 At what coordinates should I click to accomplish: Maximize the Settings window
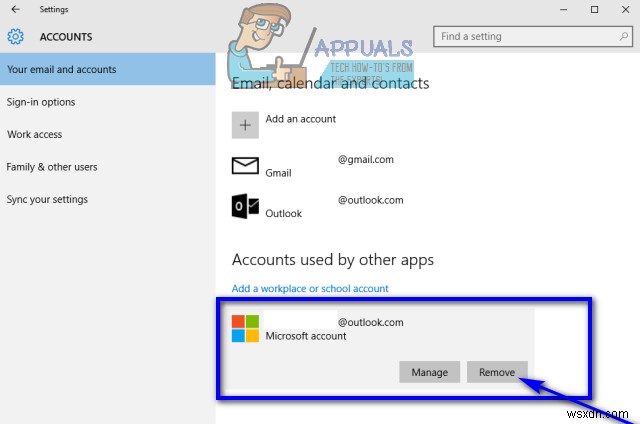pos(595,9)
